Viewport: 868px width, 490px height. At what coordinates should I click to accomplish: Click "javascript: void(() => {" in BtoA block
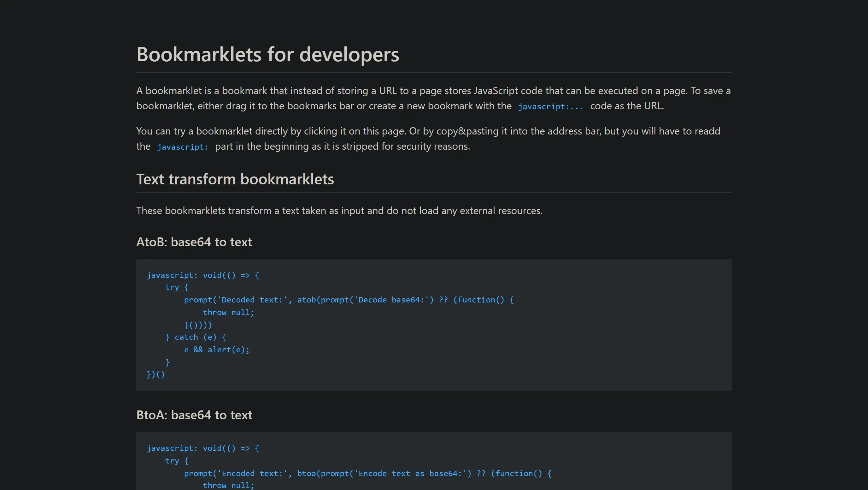point(203,448)
